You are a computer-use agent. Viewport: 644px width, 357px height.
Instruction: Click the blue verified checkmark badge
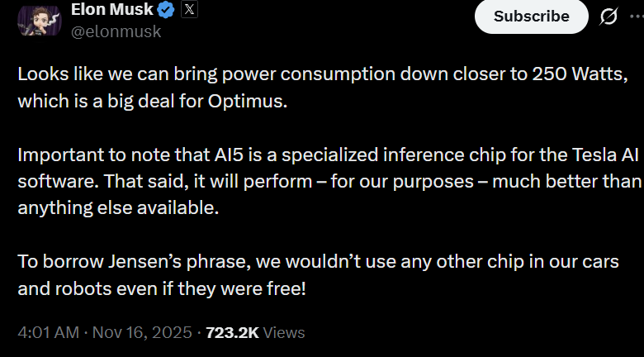coord(165,11)
